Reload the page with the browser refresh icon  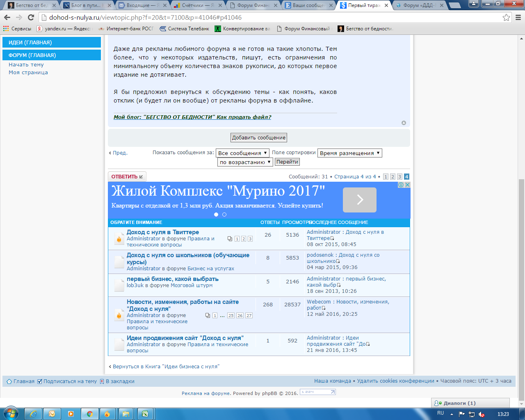tap(31, 18)
